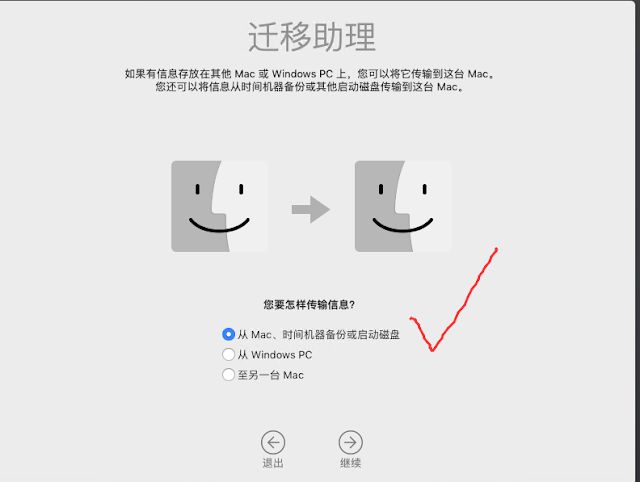Click the 至另一台 Mac option label

(x=271, y=375)
